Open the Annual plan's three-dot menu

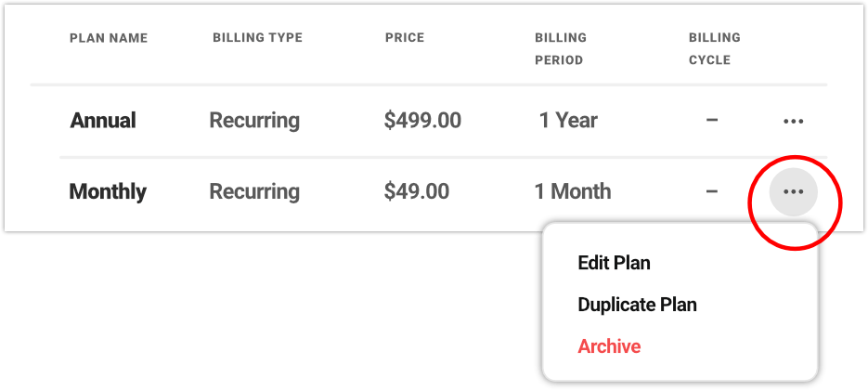point(793,121)
